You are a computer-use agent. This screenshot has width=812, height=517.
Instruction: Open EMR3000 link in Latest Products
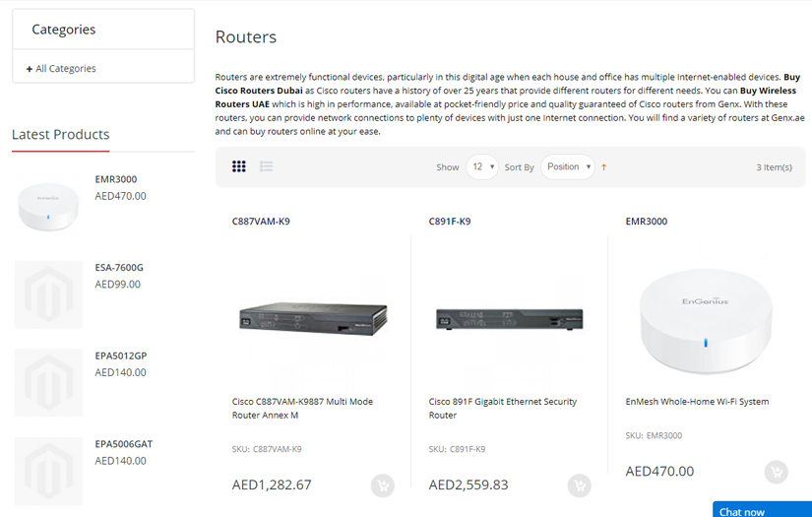pos(116,179)
